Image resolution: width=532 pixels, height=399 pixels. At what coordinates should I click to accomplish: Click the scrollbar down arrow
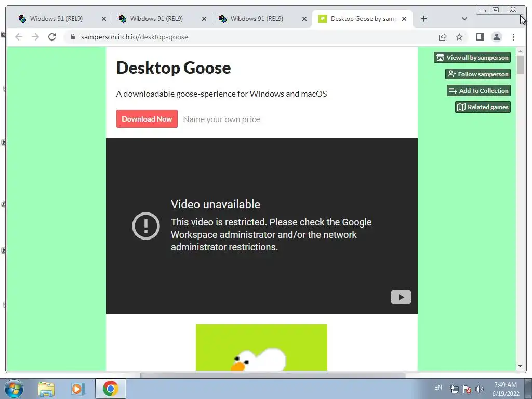point(520,366)
